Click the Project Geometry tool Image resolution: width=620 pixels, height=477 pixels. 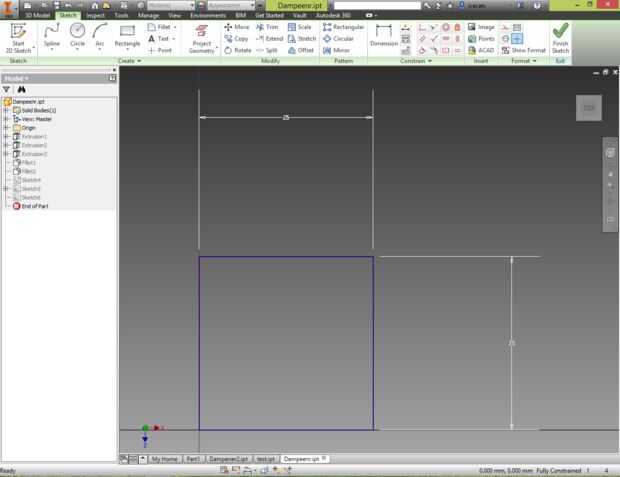point(202,38)
